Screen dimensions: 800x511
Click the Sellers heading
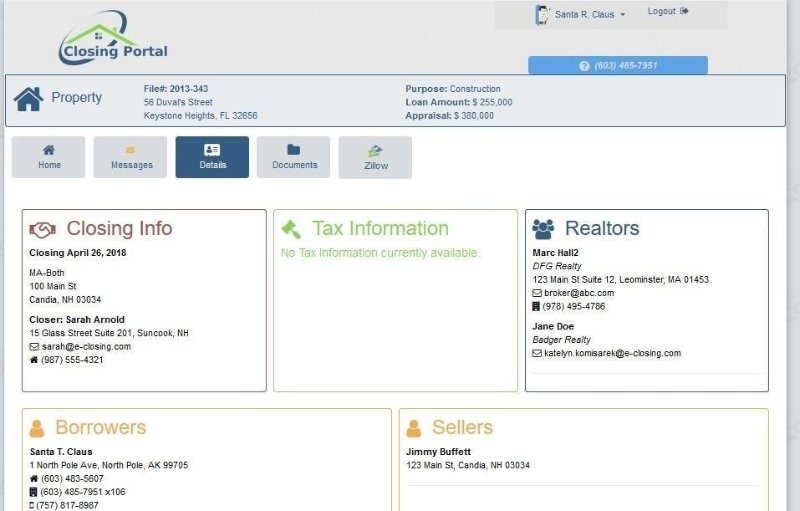[462, 427]
